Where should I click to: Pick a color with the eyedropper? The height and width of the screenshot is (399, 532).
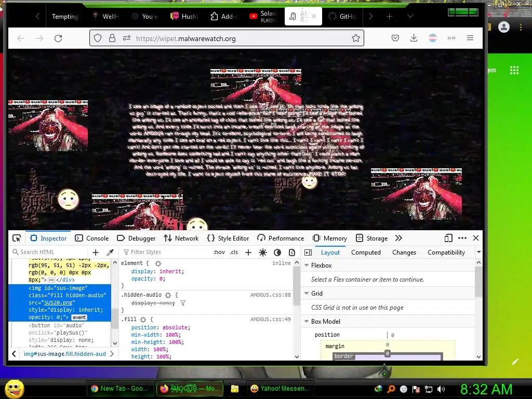point(110,252)
